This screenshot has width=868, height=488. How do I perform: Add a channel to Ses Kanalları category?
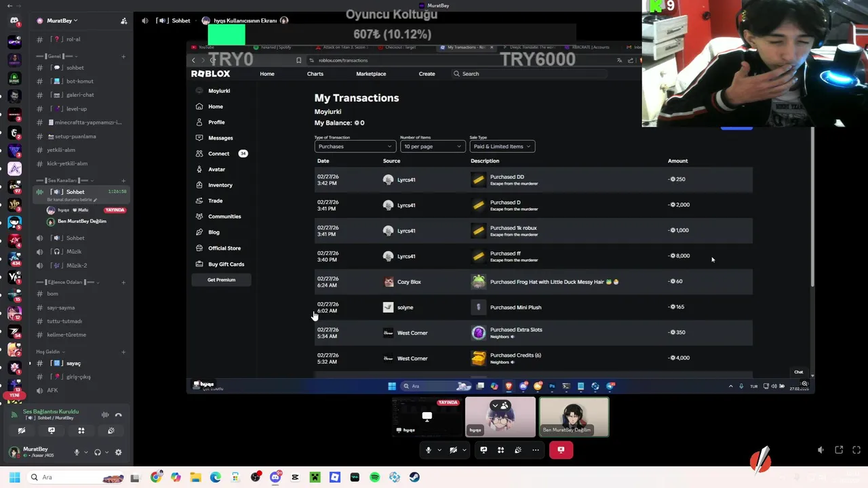[123, 180]
